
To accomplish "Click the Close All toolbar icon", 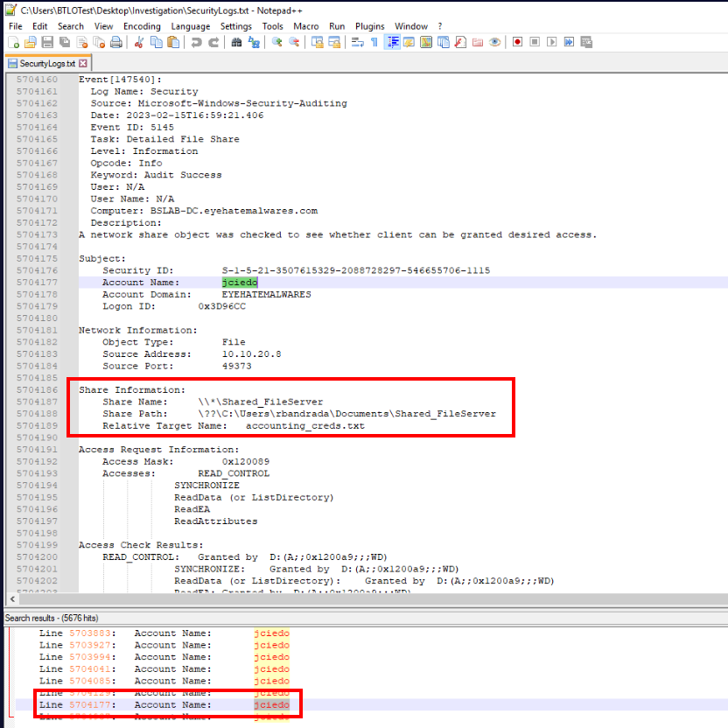I will (x=99, y=42).
